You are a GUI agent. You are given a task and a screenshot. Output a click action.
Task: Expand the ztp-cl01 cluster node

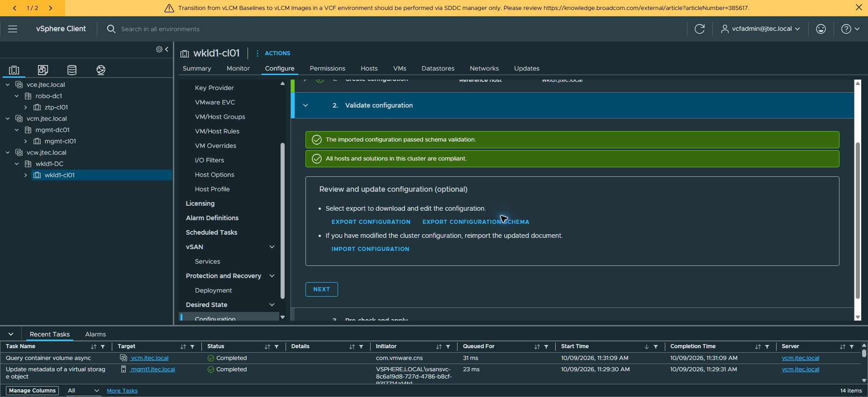(x=26, y=107)
